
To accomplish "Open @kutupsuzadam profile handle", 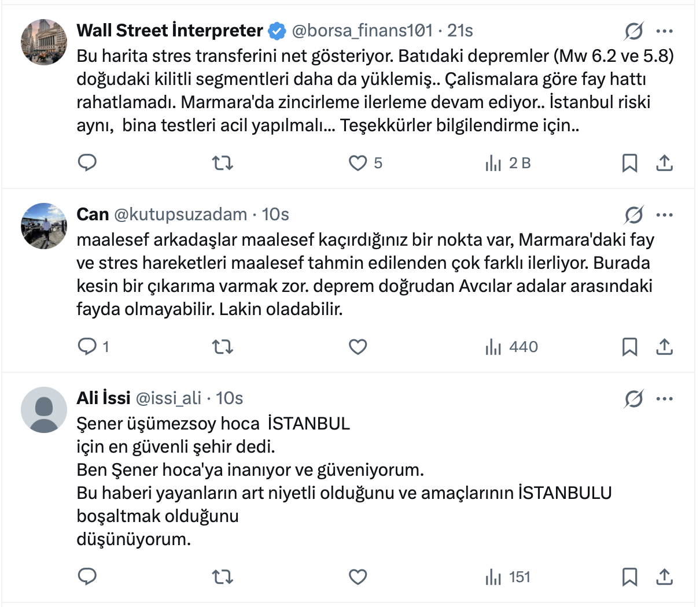I will coord(180,214).
